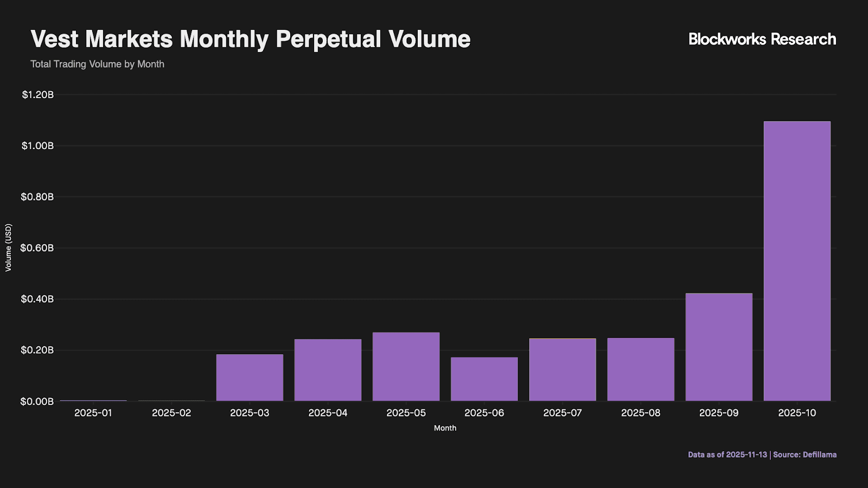Click the $1.20B y-axis label
This screenshot has width=868, height=488.
[x=37, y=95]
